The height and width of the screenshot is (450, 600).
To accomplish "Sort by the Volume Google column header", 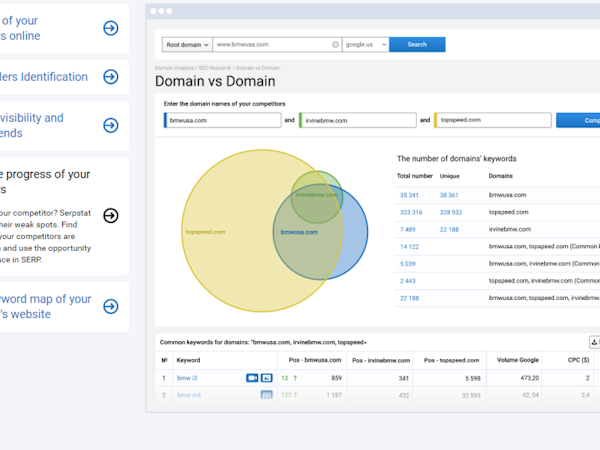I will coord(517,360).
